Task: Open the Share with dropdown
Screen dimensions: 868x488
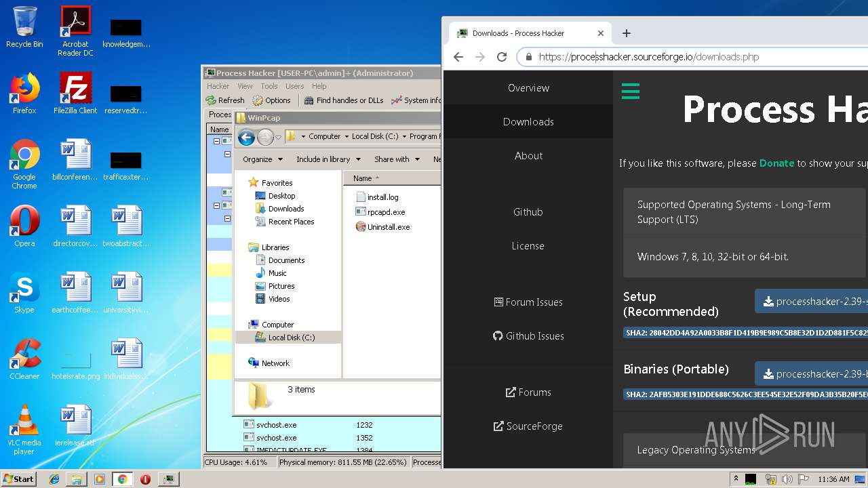Action: [x=397, y=159]
